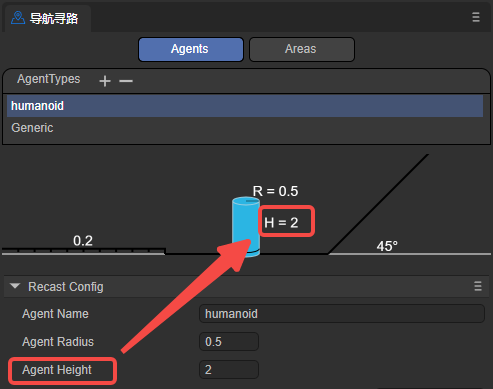Click the 45° slope angle label
The height and width of the screenshot is (389, 493).
387,246
